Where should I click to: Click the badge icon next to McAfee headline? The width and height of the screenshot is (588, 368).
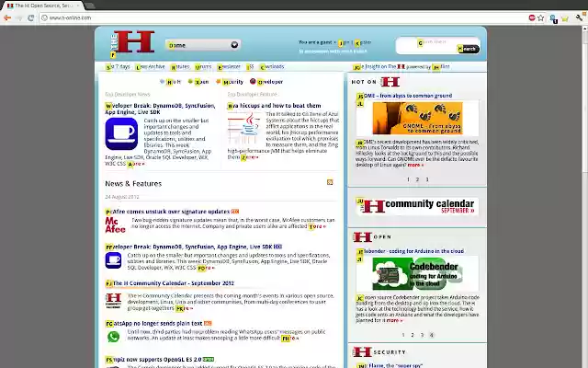[x=235, y=212]
